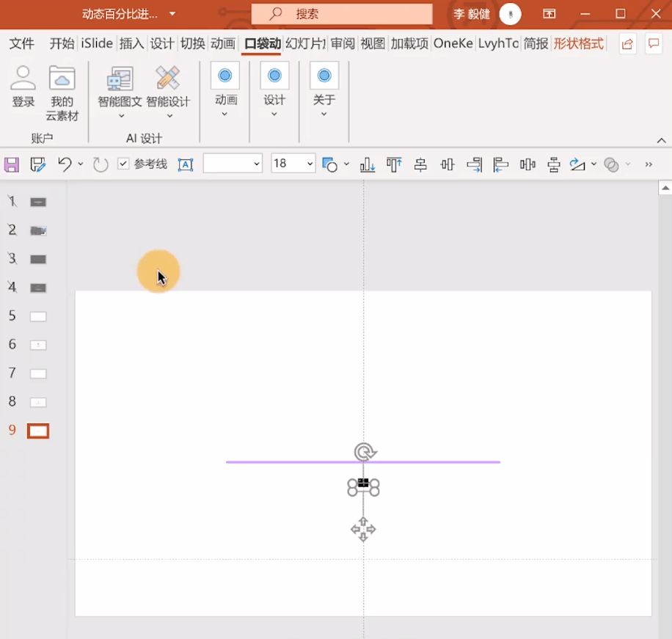Click the Rotate objects icon
Image resolution: width=672 pixels, height=639 pixels.
pyautogui.click(x=577, y=164)
